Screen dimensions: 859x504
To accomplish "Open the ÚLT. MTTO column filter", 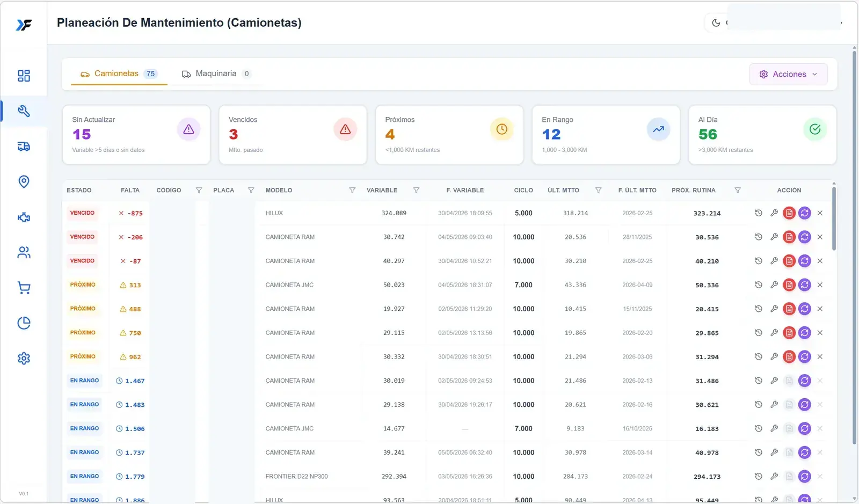I will click(598, 191).
